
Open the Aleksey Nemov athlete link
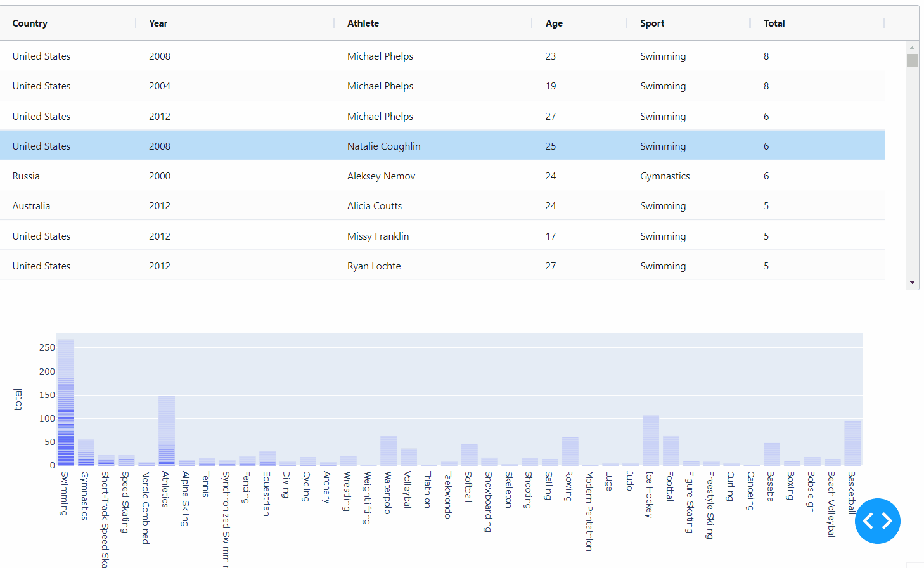(x=381, y=176)
